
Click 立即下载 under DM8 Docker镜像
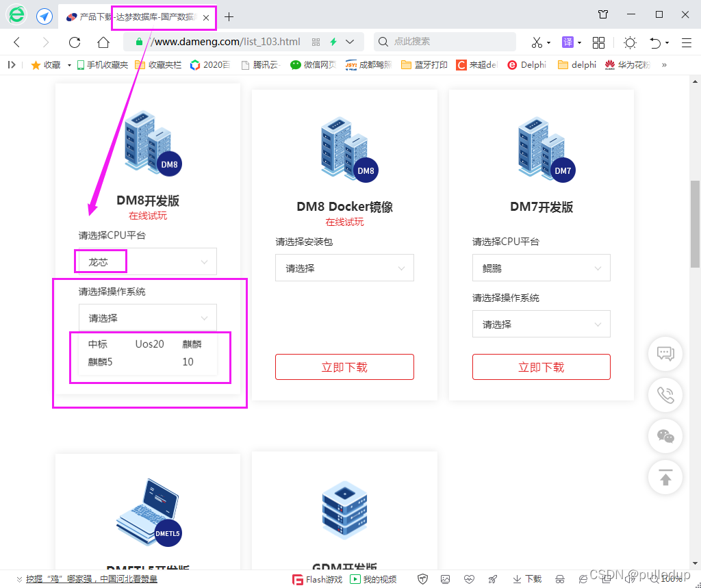344,367
